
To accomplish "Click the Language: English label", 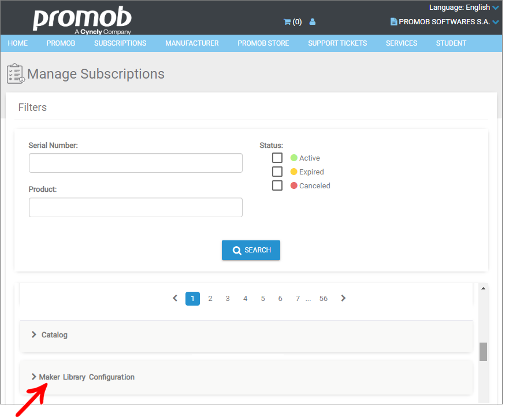I will point(459,8).
